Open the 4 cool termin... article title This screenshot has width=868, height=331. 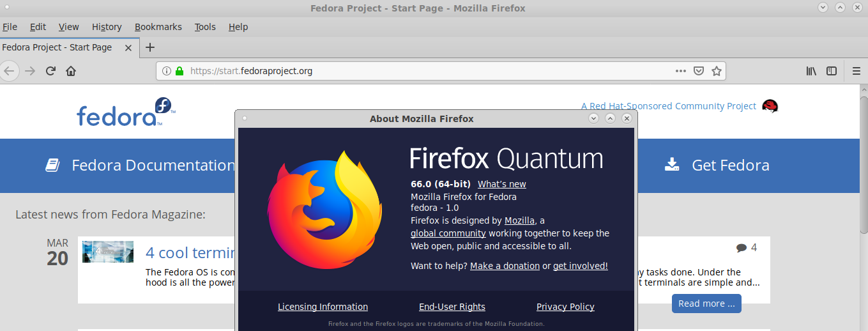click(x=191, y=252)
